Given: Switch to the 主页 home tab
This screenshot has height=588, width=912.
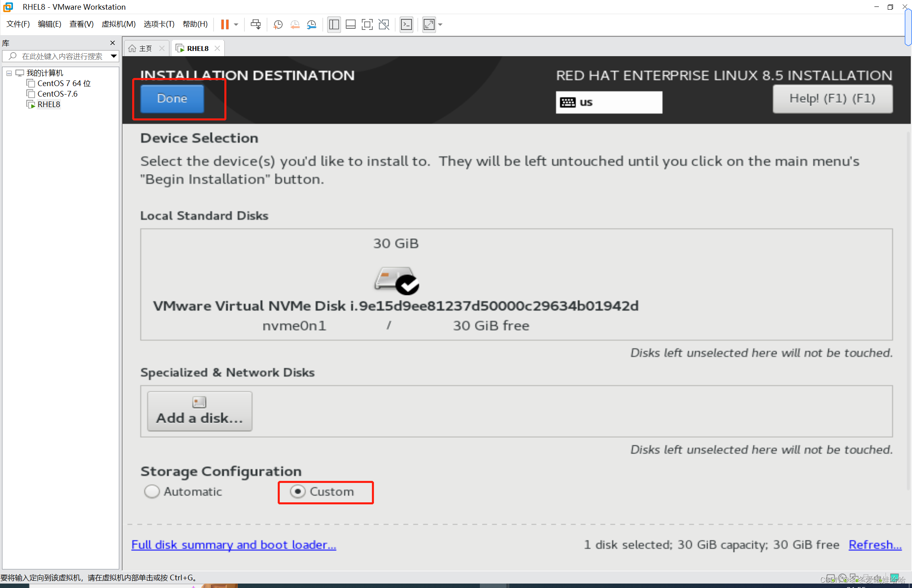Looking at the screenshot, I should tap(145, 48).
